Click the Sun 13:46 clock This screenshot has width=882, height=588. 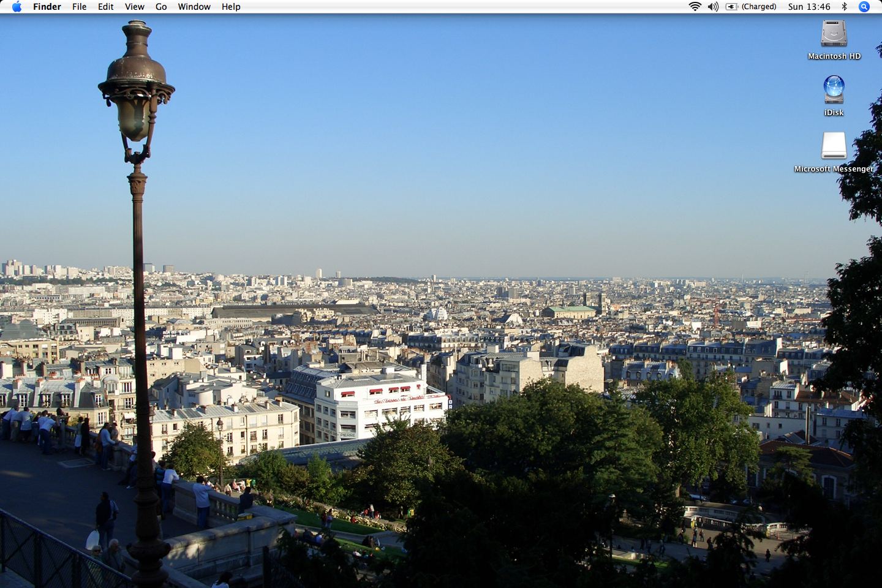click(809, 7)
